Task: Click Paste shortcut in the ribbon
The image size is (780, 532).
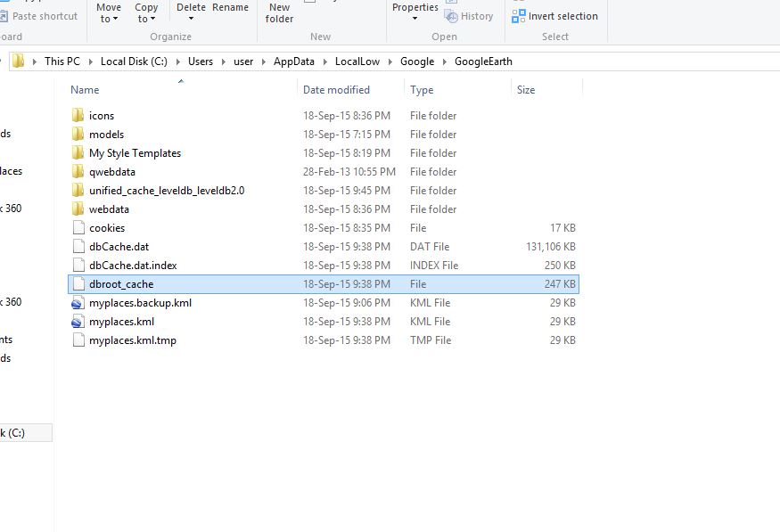Action: pos(39,16)
